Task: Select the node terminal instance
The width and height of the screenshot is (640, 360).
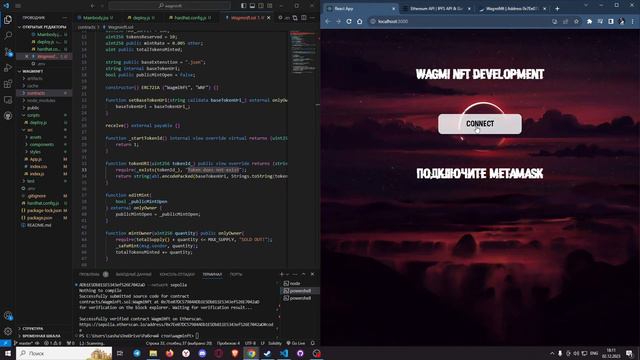Action: point(300,283)
